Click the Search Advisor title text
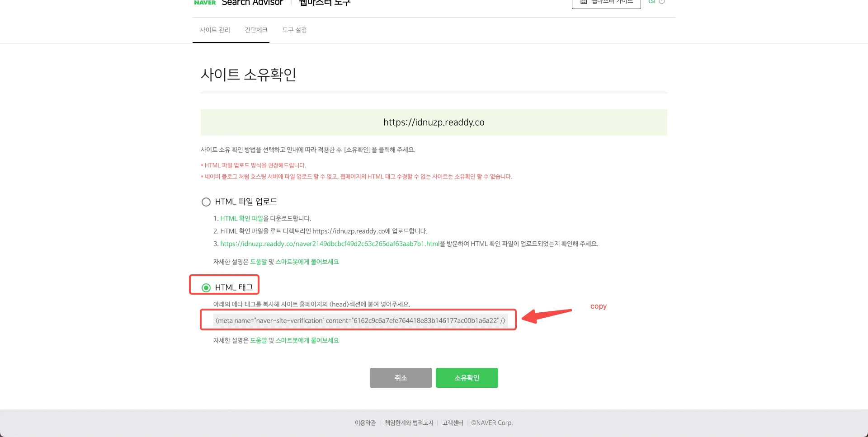The width and height of the screenshot is (868, 437). [x=252, y=2]
